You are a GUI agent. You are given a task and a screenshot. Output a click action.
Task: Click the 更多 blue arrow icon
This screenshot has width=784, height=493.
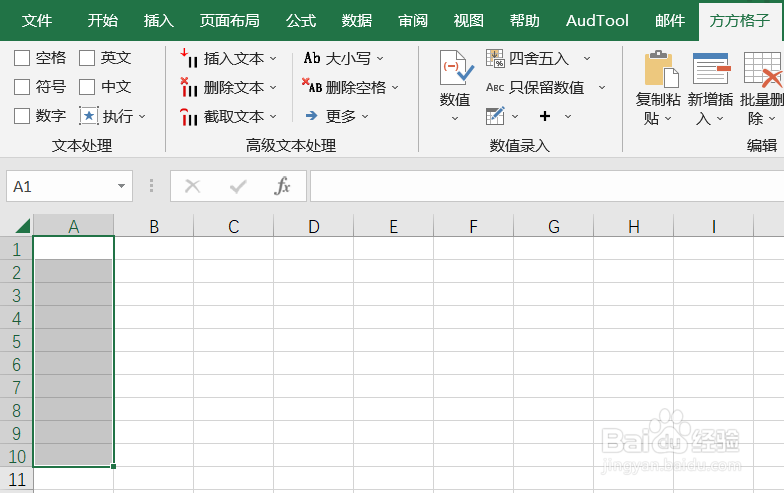312,116
